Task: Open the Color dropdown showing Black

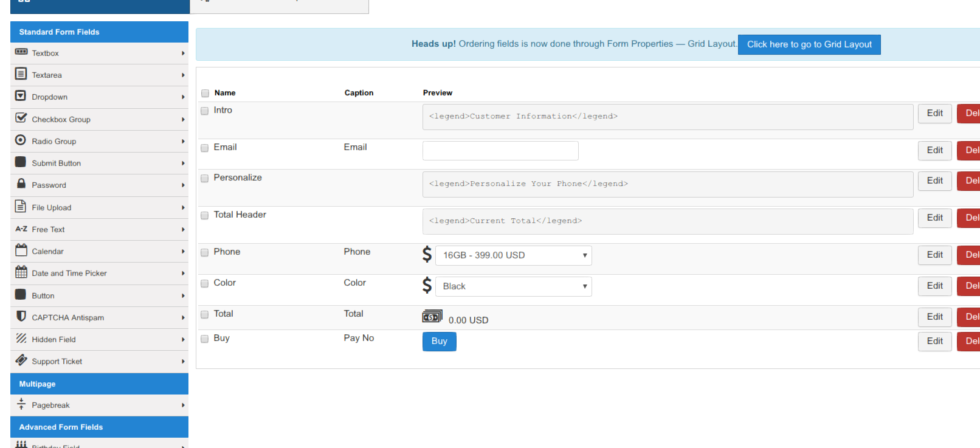Action: coord(514,286)
